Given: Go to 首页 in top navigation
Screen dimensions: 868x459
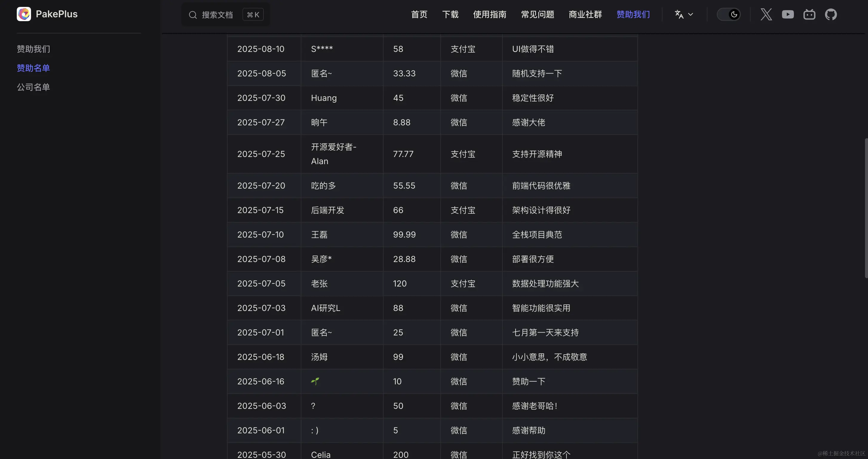Looking at the screenshot, I should 419,15.
